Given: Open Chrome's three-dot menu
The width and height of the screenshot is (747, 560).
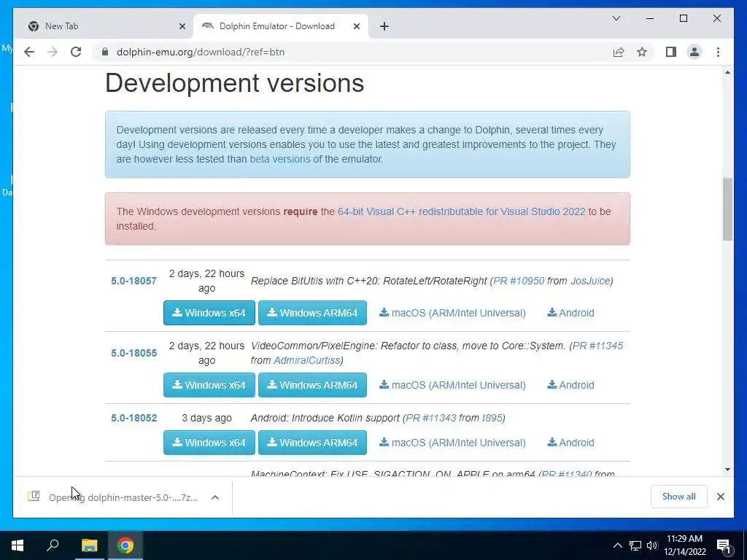Looking at the screenshot, I should pyautogui.click(x=718, y=52).
